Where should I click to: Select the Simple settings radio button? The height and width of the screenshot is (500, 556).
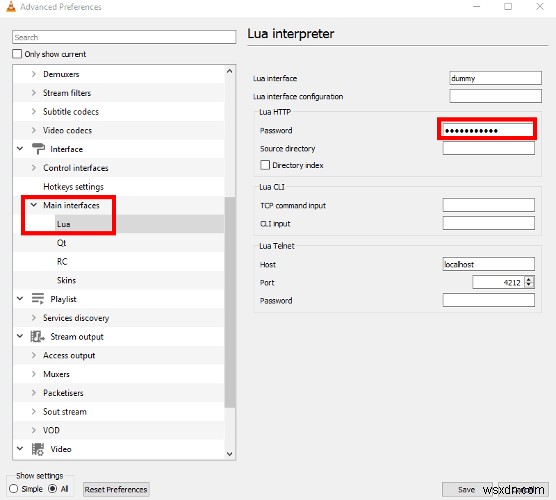13,489
